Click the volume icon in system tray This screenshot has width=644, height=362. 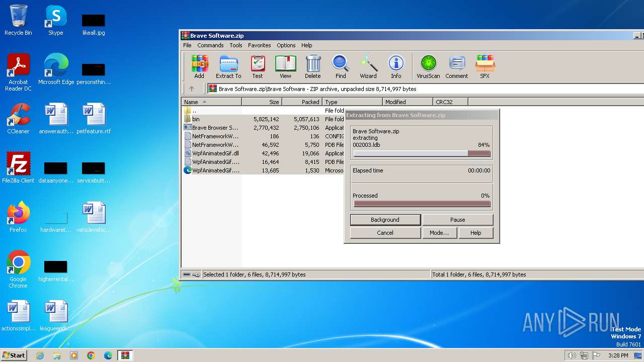tap(572, 355)
